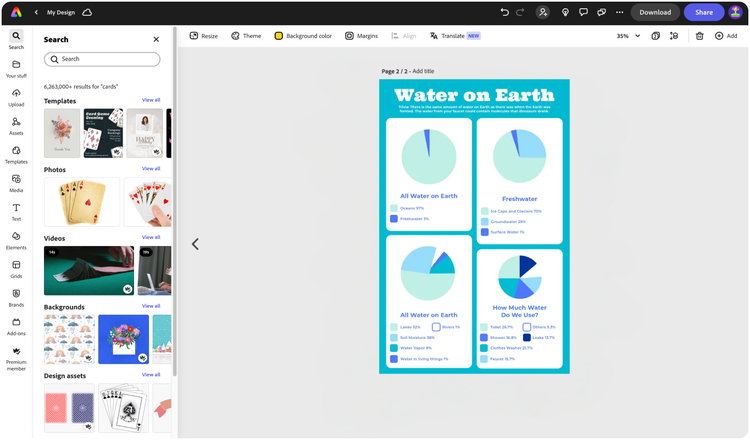Open the Templates panel in the sidebar

tap(16, 155)
